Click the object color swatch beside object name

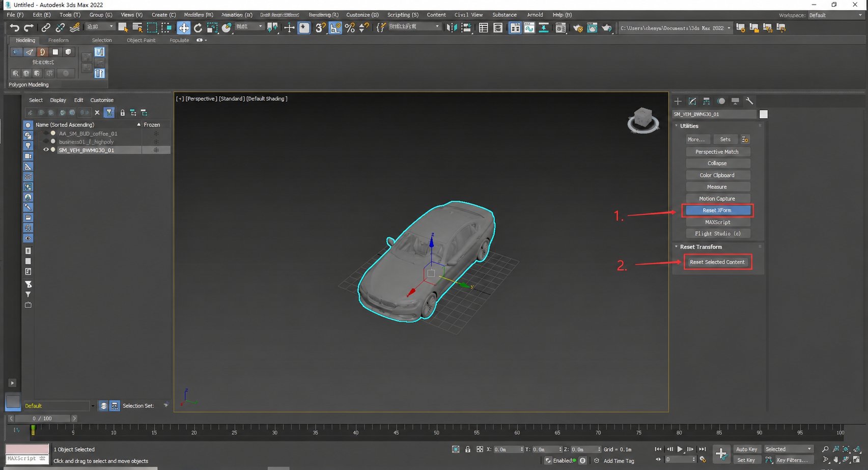tap(764, 115)
